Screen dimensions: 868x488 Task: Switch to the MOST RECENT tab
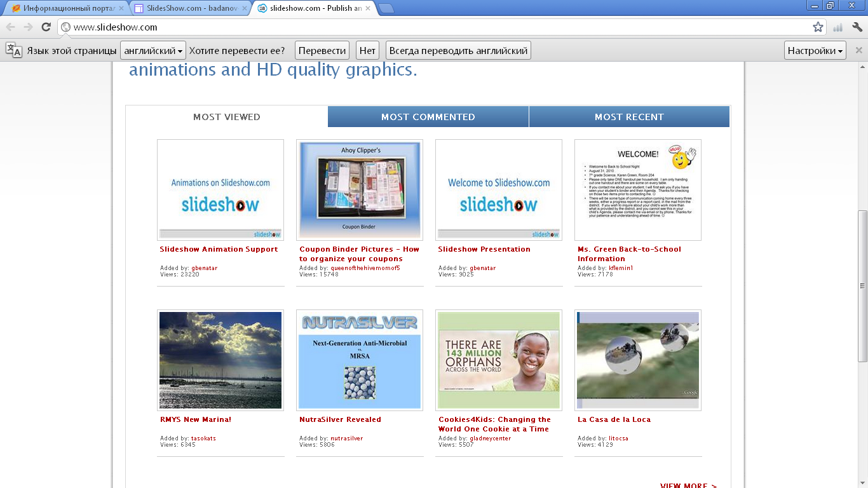(629, 117)
